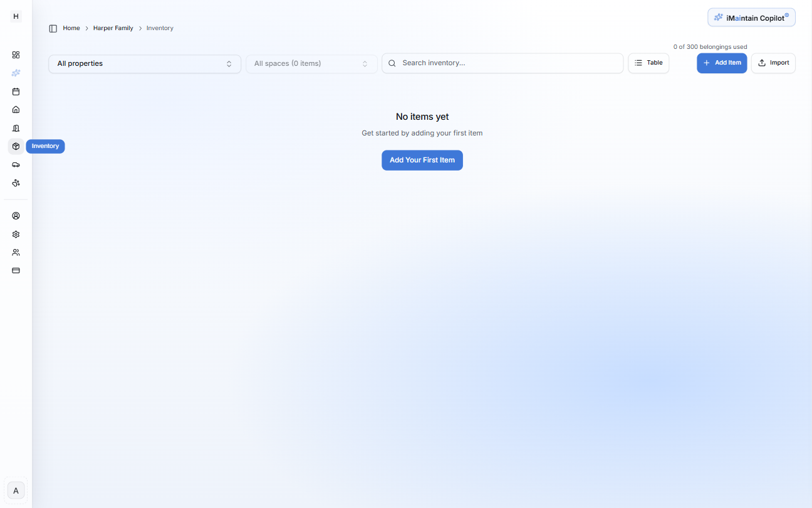Open the Copilot sparkle icon in sidebar
Viewport: 812px width, 508px height.
pyautogui.click(x=16, y=73)
